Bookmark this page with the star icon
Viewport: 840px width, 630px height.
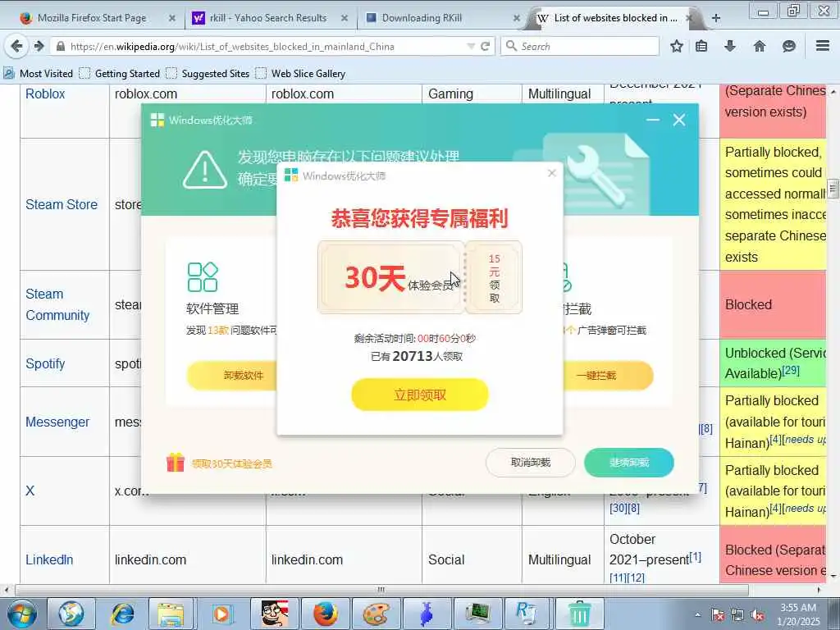coord(677,46)
